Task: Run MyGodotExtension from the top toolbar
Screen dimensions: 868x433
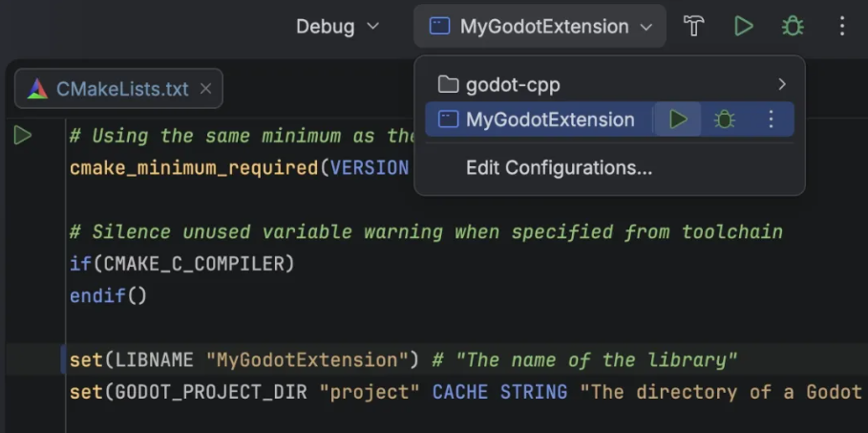Action: pyautogui.click(x=743, y=27)
